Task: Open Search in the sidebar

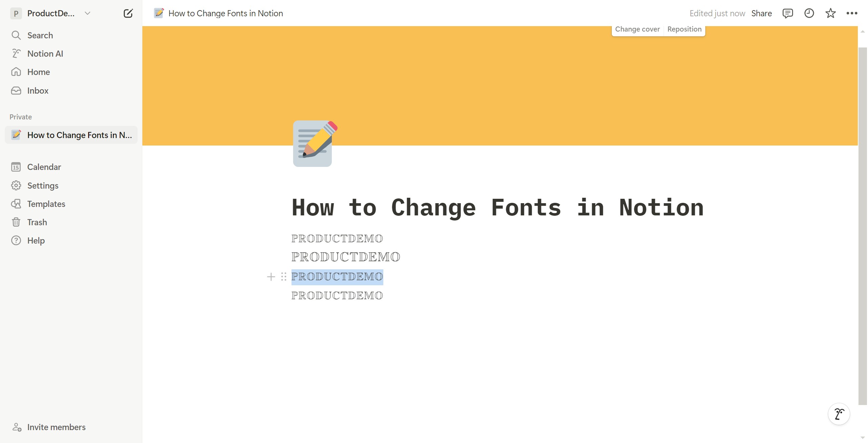Action: [x=40, y=35]
